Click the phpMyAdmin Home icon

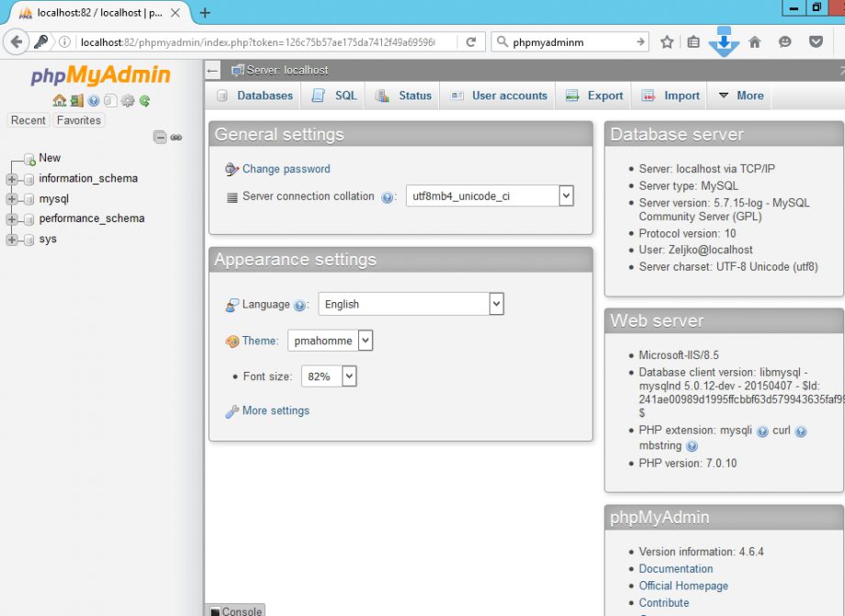pos(59,101)
